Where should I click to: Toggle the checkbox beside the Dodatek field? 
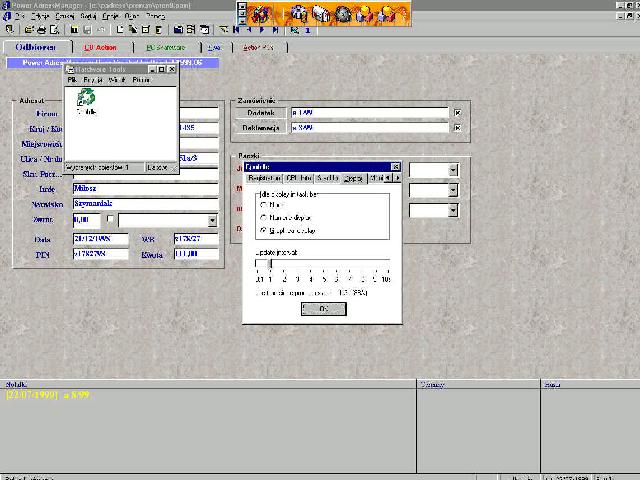(457, 113)
